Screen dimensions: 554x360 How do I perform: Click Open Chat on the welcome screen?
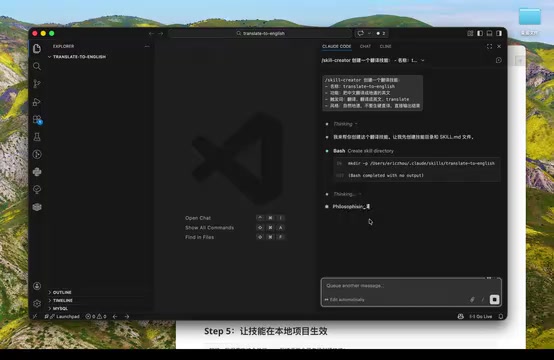[198, 218]
